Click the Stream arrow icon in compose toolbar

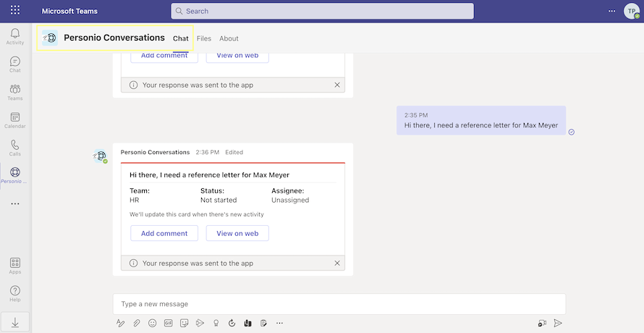200,323
